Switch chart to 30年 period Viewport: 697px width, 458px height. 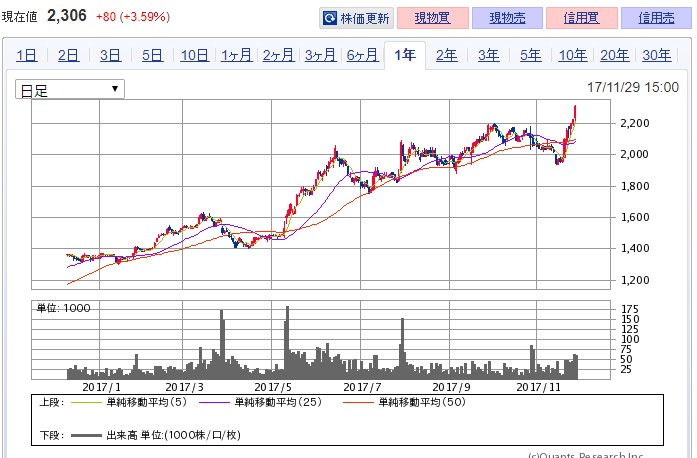tap(657, 55)
